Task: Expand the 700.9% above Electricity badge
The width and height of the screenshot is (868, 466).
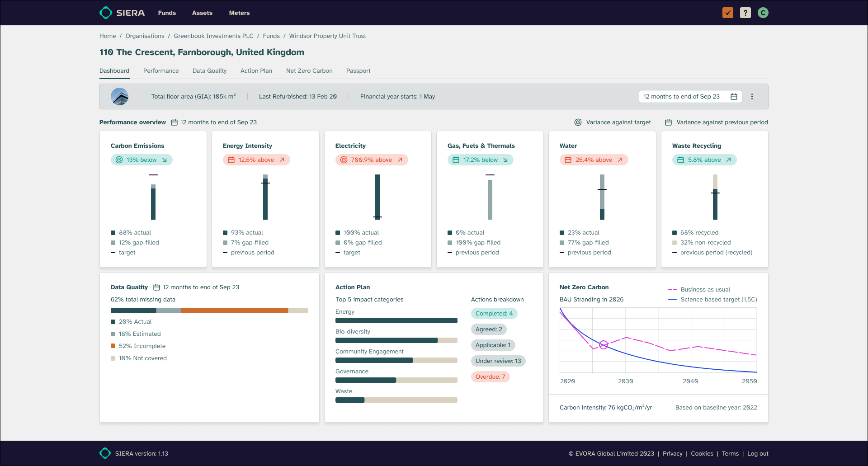Action: (372, 160)
